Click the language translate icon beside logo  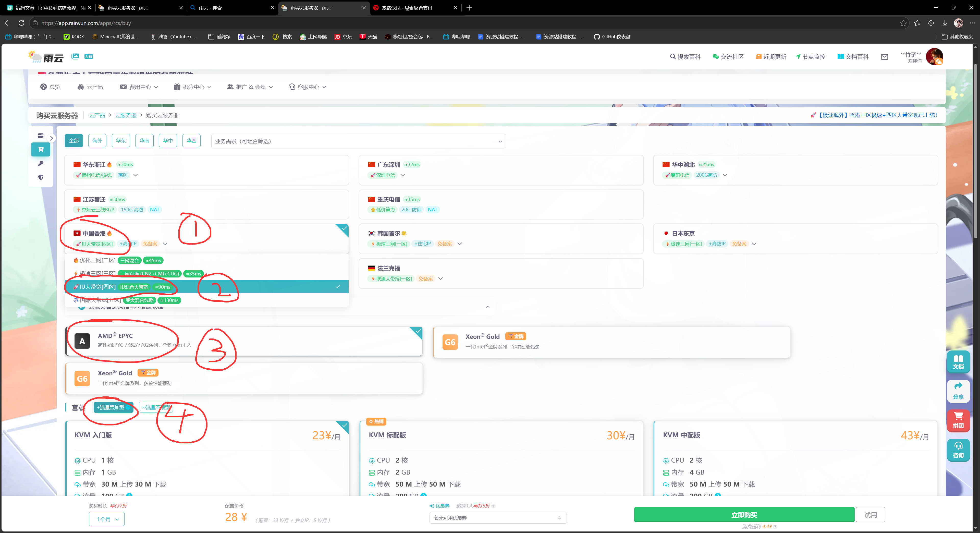click(89, 56)
